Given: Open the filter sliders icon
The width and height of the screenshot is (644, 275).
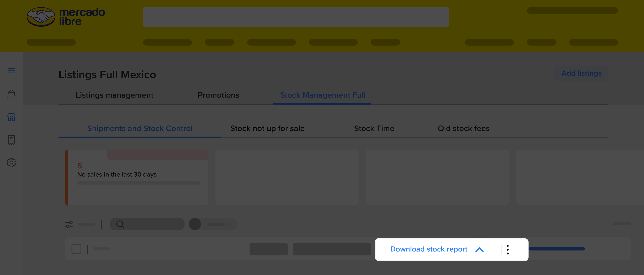Looking at the screenshot, I should (x=69, y=224).
